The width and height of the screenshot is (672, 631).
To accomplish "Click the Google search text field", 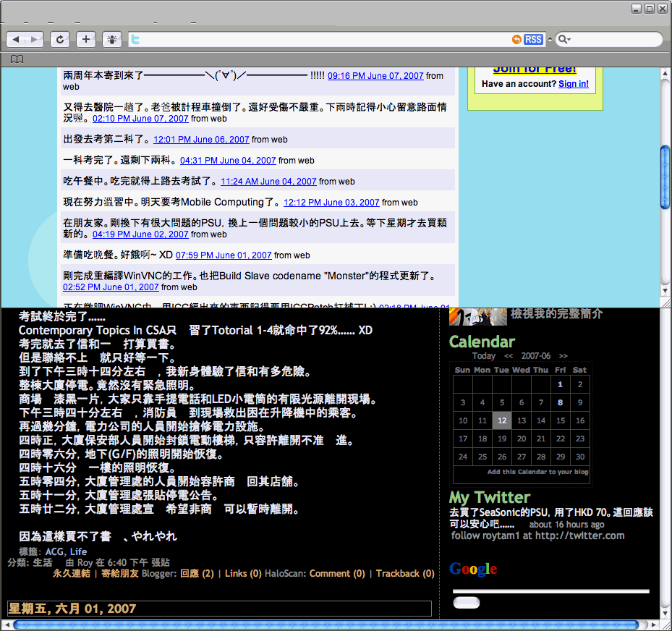I will tap(550, 591).
